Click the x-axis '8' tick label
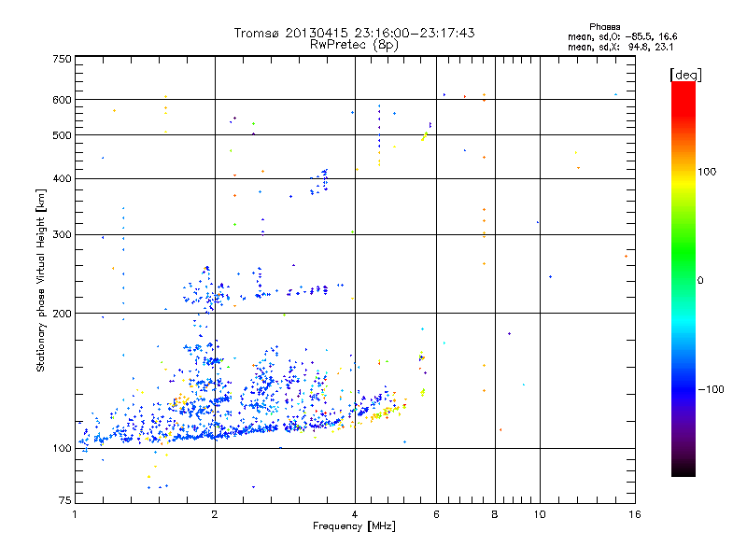Screen dimensions: 747x560 click(x=495, y=514)
